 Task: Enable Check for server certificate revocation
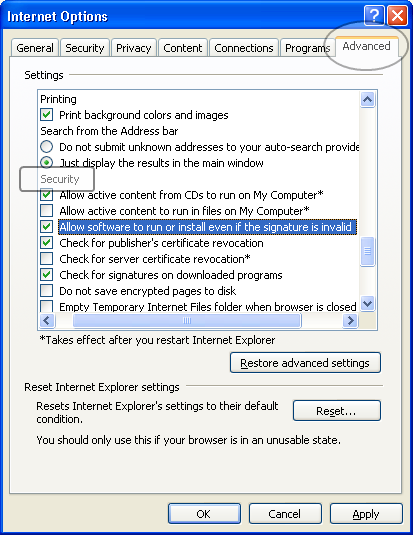click(x=46, y=259)
